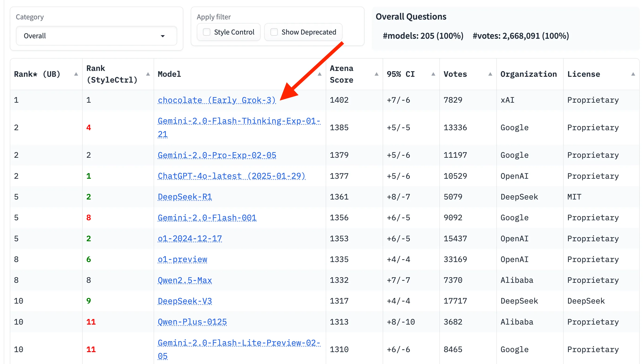This screenshot has width=643, height=364.
Task: Click Arena Score sort triangle
Action: point(376,74)
